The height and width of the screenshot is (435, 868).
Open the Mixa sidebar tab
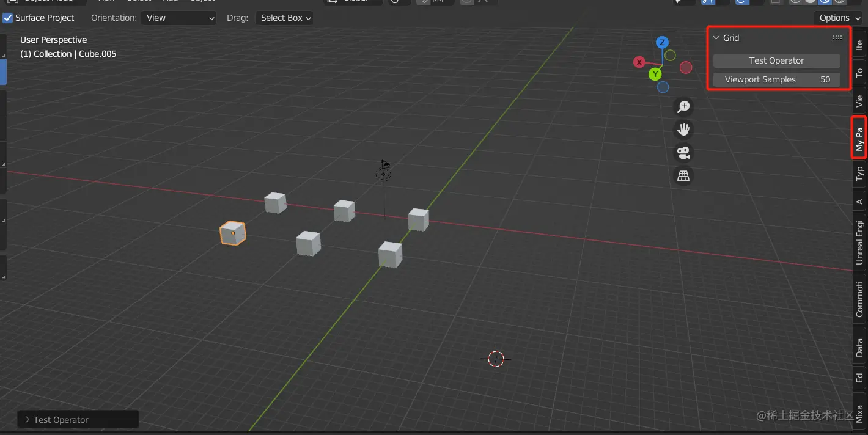[x=860, y=413]
